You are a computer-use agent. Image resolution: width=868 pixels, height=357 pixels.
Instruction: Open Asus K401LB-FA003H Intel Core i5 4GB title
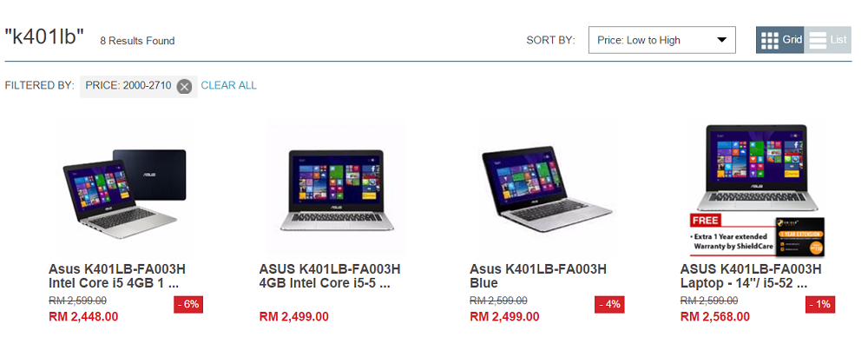point(117,276)
